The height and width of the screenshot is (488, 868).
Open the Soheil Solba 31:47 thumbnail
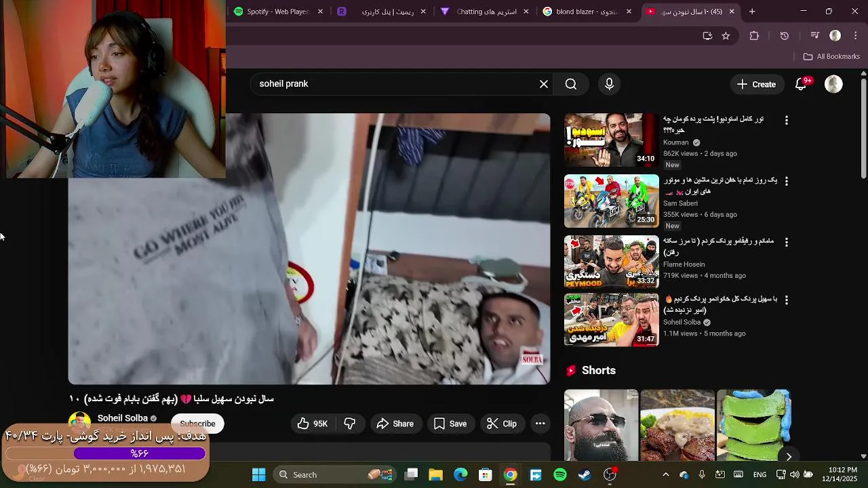(611, 320)
